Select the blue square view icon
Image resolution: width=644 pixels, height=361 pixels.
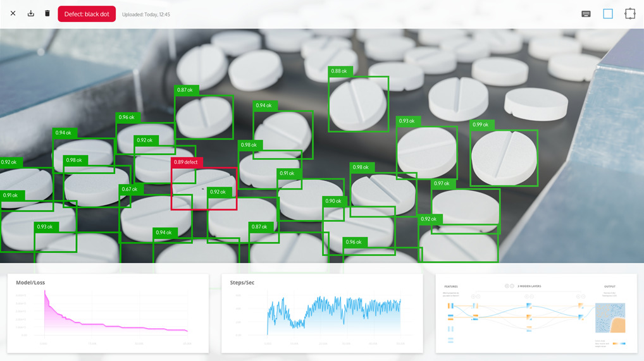coord(608,14)
